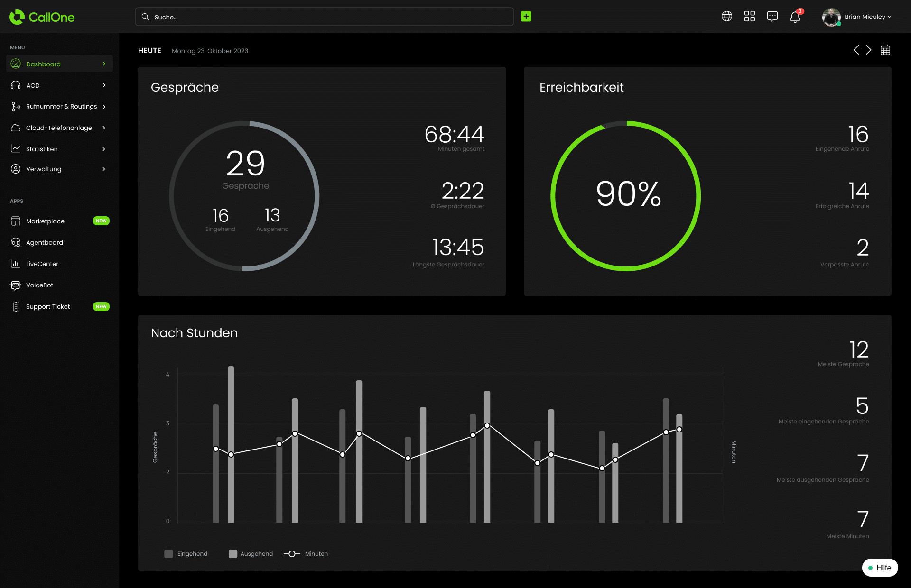911x588 pixels.
Task: Open the Brian Miculcy user dropdown
Action: pos(868,17)
